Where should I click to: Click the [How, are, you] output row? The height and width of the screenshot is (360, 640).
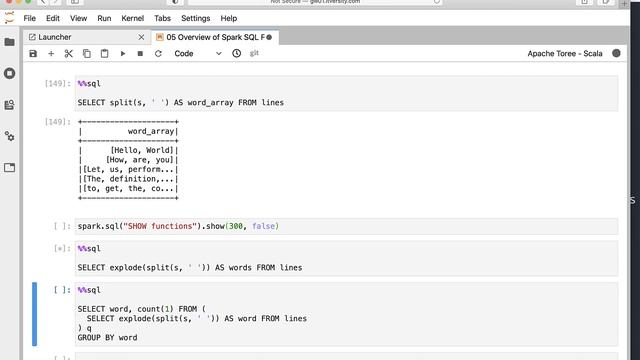tap(129, 160)
